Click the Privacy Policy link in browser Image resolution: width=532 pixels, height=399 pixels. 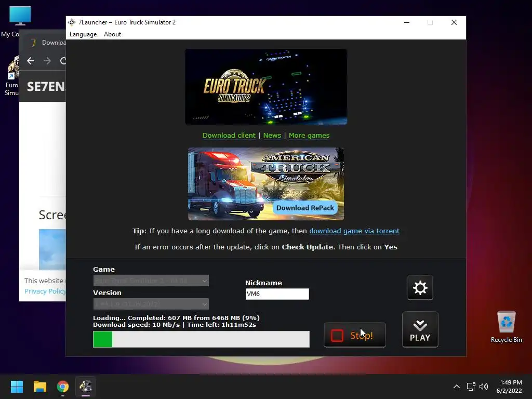coord(45,291)
